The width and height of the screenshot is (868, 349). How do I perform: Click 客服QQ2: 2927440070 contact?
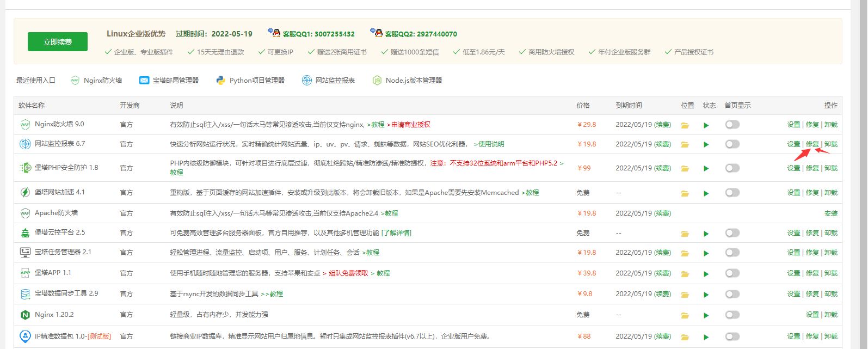(x=414, y=33)
